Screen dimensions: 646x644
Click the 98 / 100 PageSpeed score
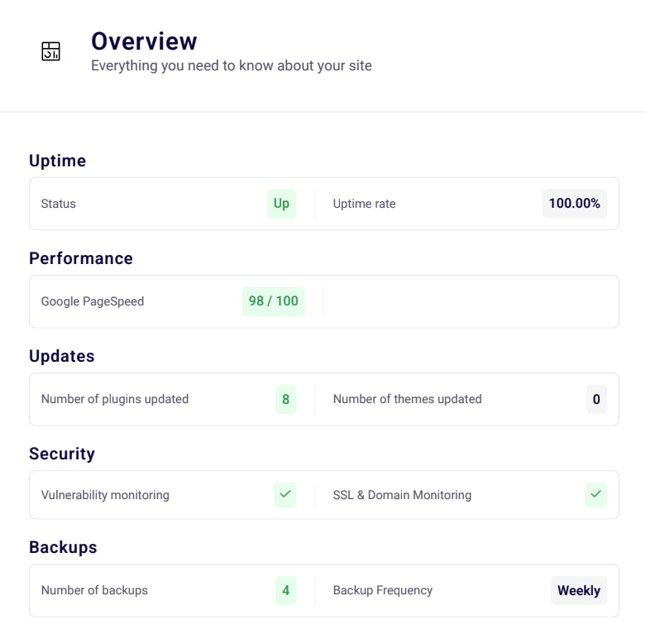click(x=273, y=301)
